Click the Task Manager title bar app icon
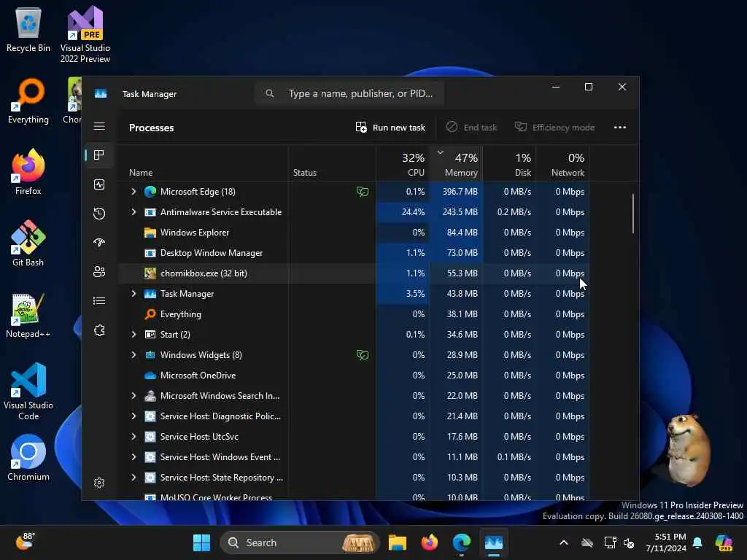Screen dimensions: 747x560 click(x=101, y=94)
